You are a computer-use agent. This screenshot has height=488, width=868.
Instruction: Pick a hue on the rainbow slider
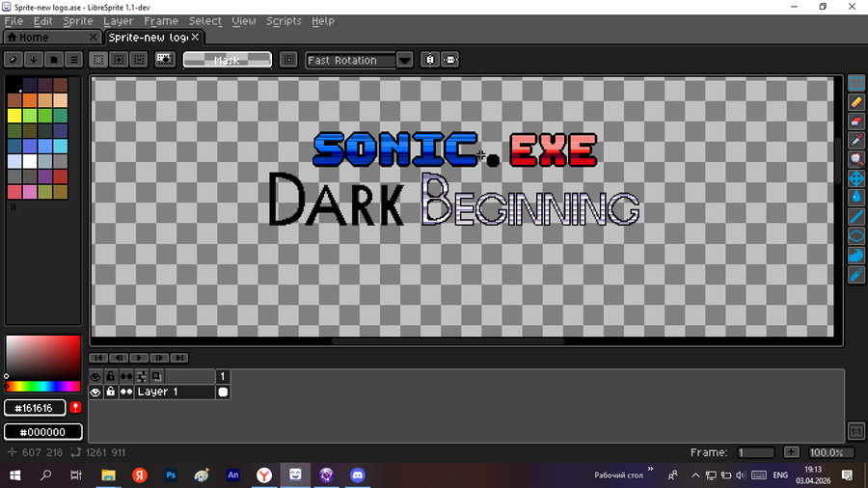click(x=43, y=386)
